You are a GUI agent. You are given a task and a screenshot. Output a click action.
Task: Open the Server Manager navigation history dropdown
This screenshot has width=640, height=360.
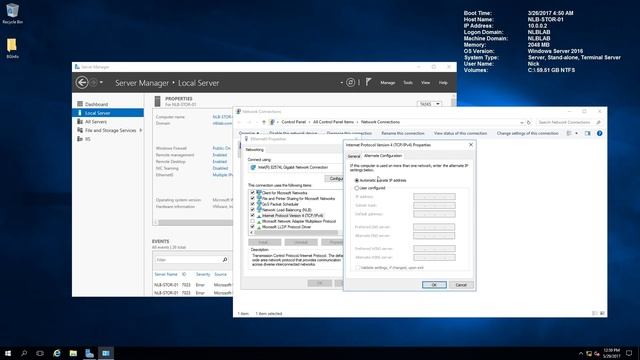(101, 82)
